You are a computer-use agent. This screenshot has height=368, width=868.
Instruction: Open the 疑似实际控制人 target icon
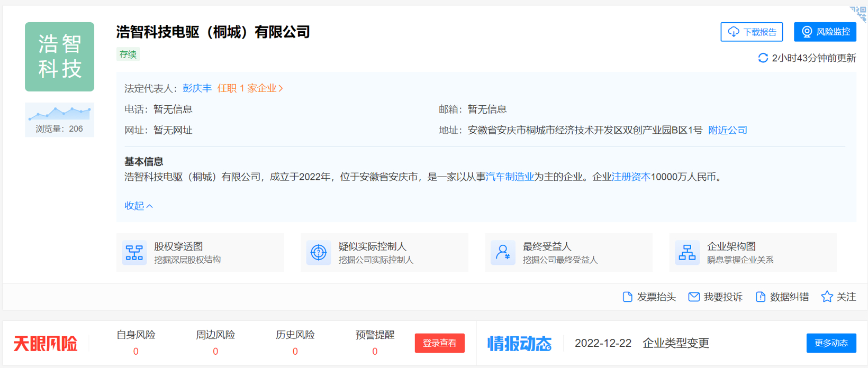318,253
